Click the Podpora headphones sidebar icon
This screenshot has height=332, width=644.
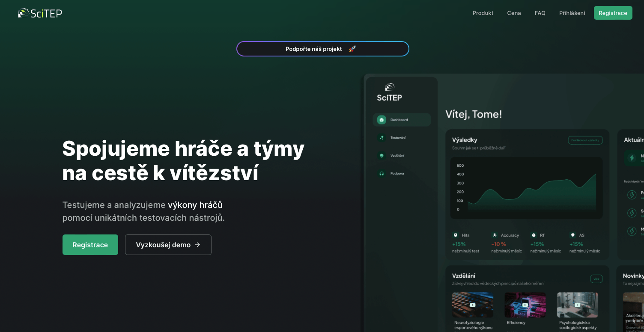(x=382, y=174)
